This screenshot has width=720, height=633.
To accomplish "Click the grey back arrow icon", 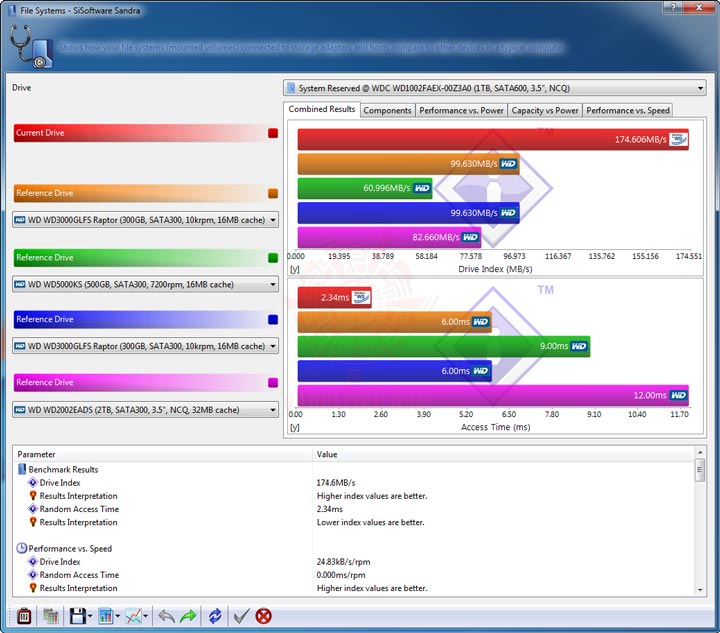I will pyautogui.click(x=166, y=616).
